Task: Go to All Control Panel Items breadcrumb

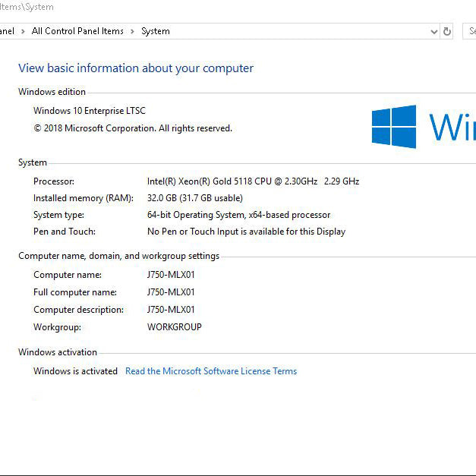Action: 77,31
